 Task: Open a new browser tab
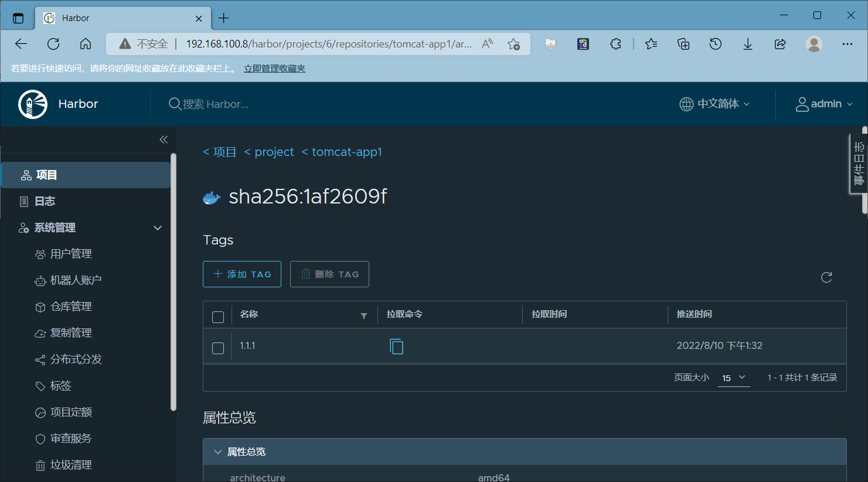(x=224, y=18)
